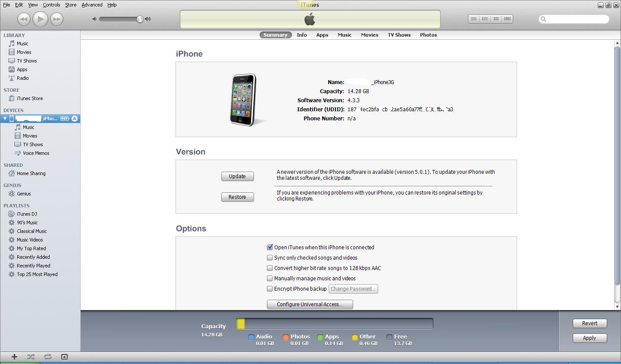Click the Revert button
The image size is (621, 364).
[590, 323]
